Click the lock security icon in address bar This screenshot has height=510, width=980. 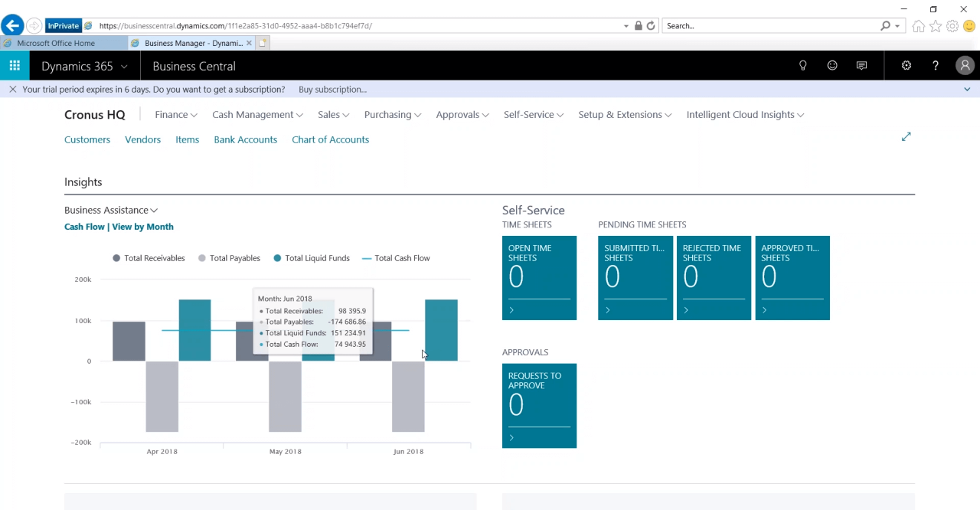tap(638, 26)
